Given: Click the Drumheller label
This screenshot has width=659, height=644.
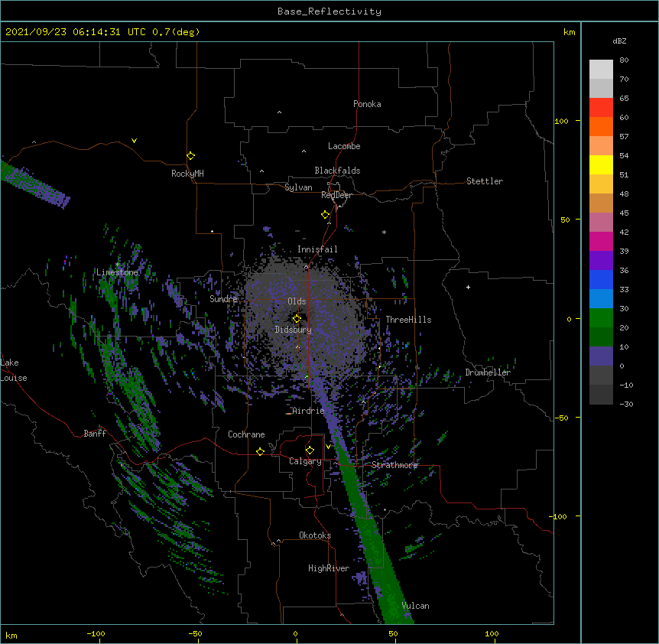Looking at the screenshot, I should (x=488, y=372).
